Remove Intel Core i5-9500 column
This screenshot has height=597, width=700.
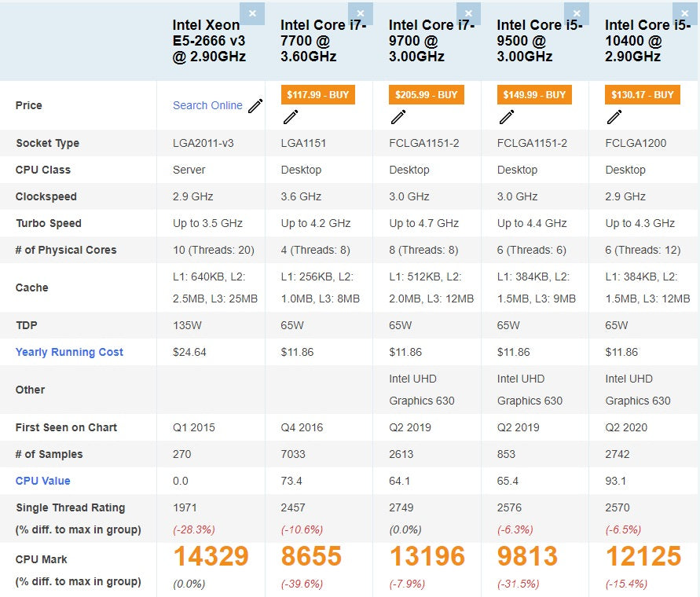[577, 13]
